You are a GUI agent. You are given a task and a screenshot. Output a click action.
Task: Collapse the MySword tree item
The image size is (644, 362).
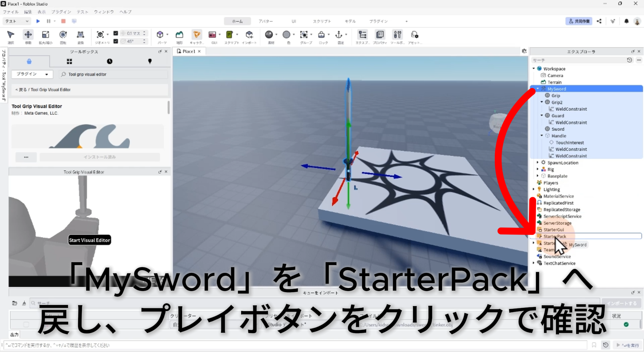(538, 89)
